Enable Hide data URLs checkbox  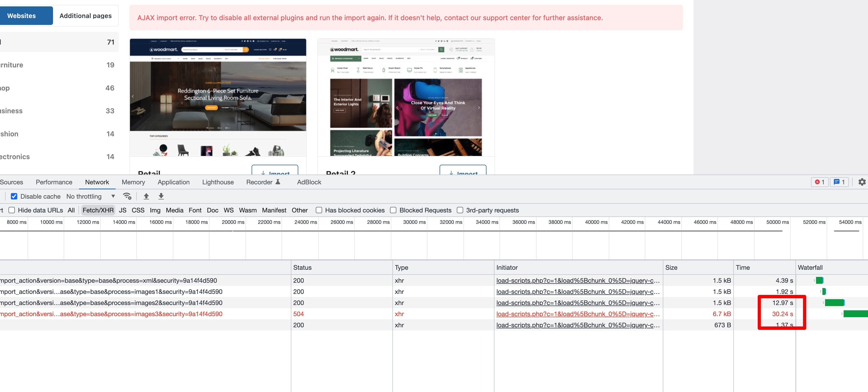[12, 210]
